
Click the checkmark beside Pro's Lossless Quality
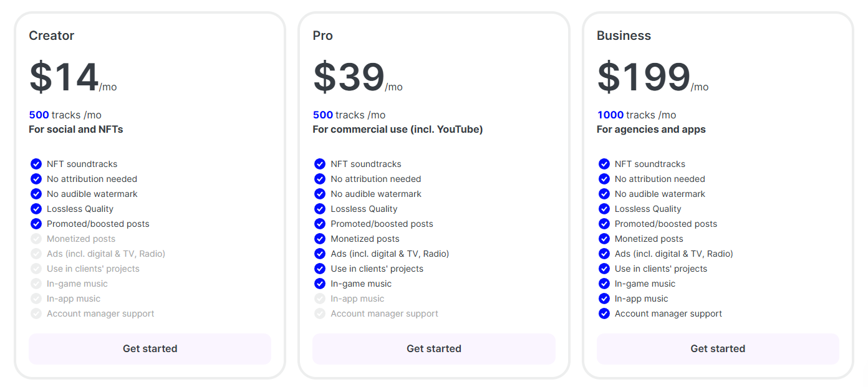pos(320,209)
